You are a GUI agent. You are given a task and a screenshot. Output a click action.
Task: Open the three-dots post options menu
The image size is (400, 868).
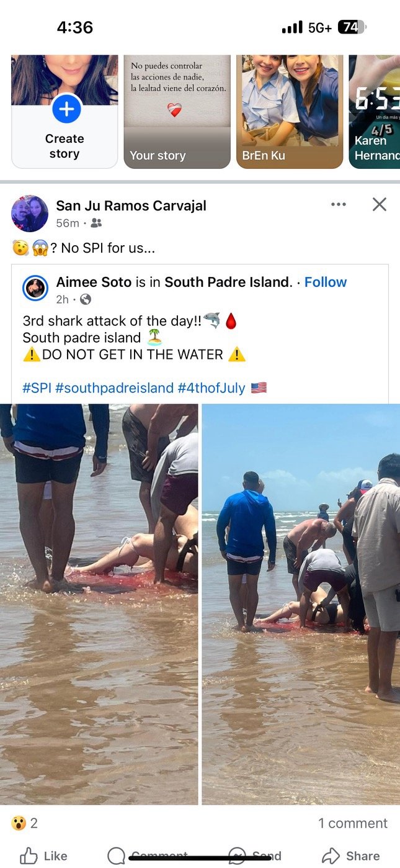pyautogui.click(x=339, y=204)
